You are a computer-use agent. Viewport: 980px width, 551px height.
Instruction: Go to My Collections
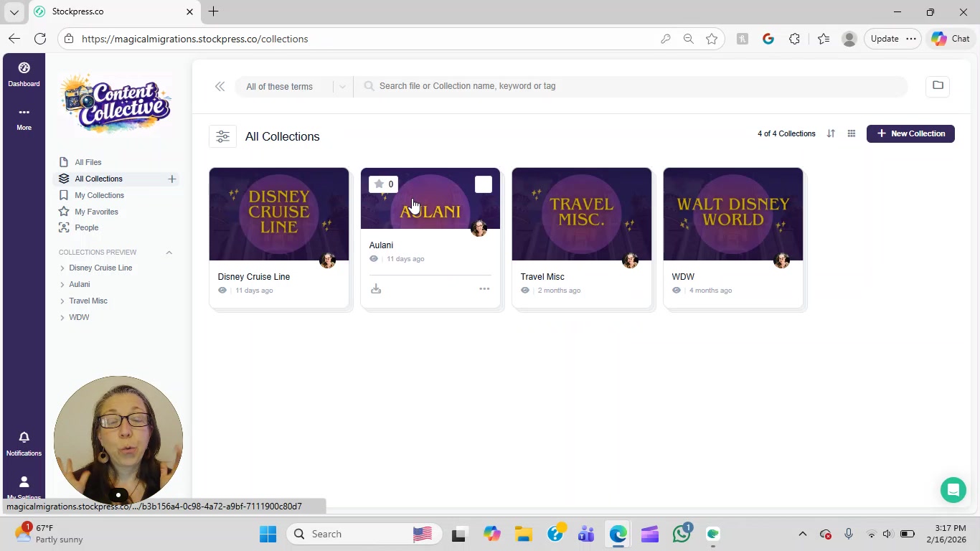click(x=100, y=195)
